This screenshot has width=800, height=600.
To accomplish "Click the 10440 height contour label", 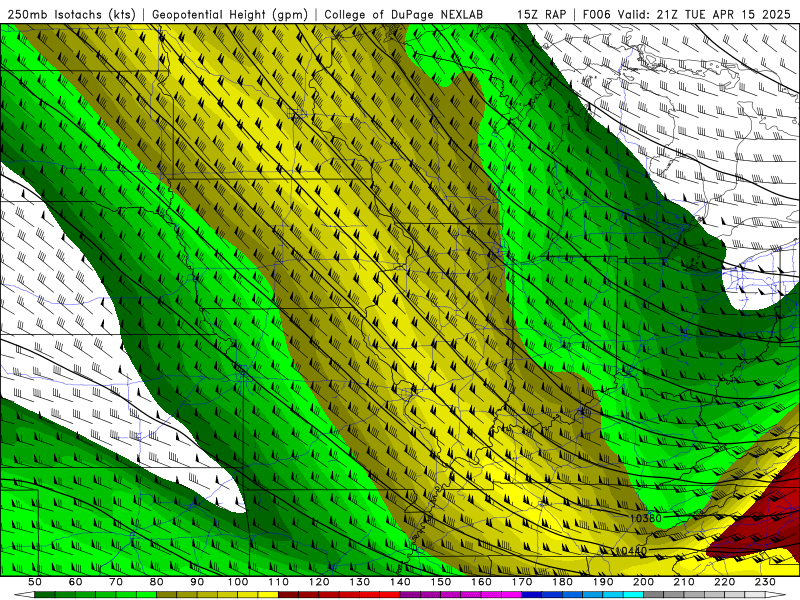I will (631, 551).
